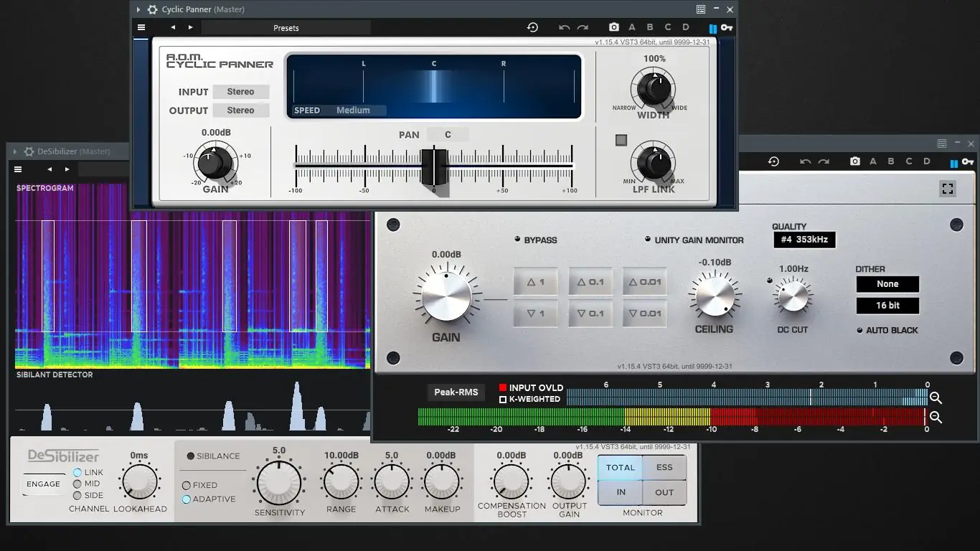980x551 pixels.
Task: Click redo arrow in the Ceiling plugin window
Action: [x=824, y=161]
